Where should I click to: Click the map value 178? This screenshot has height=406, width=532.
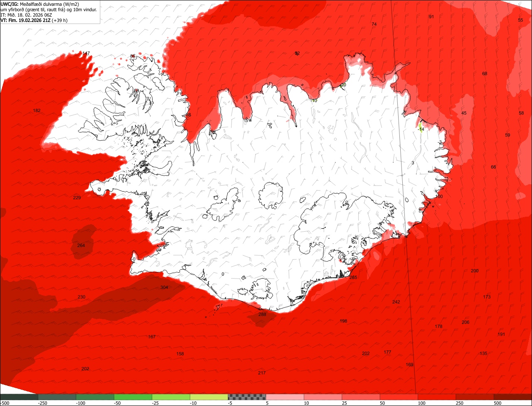[438, 326]
